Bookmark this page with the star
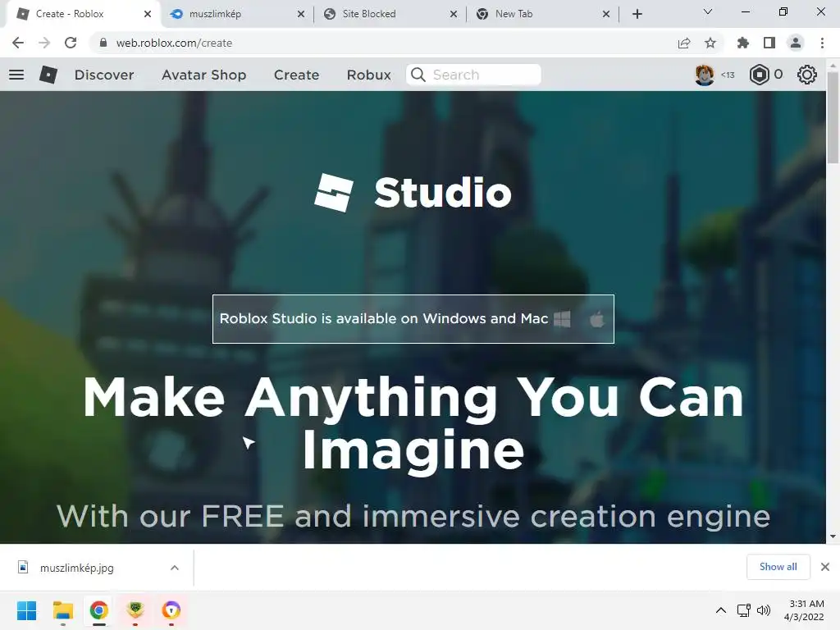Viewport: 840px width, 630px height. click(710, 43)
